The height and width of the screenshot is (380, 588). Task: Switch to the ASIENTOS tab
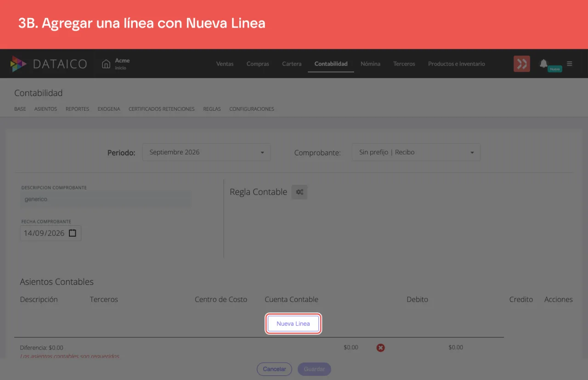(45, 109)
